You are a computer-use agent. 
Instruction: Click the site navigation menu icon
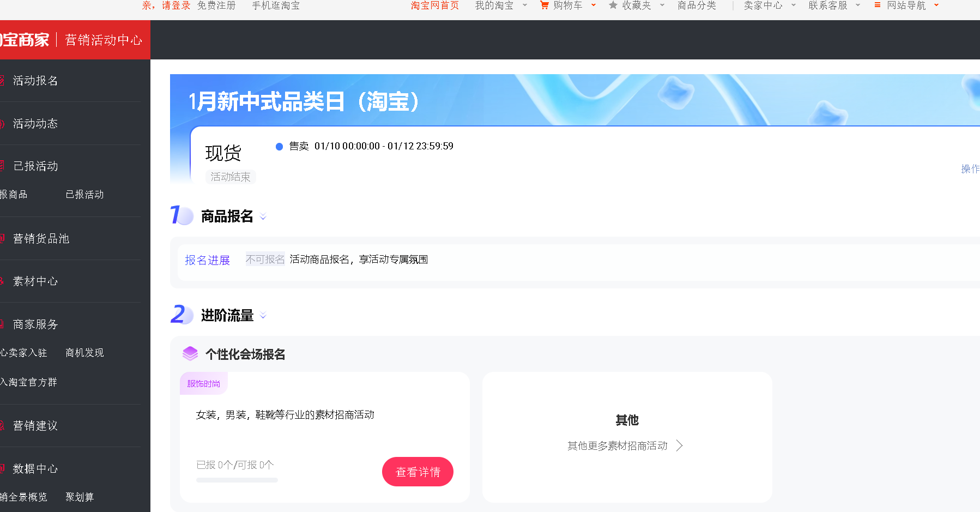(878, 5)
